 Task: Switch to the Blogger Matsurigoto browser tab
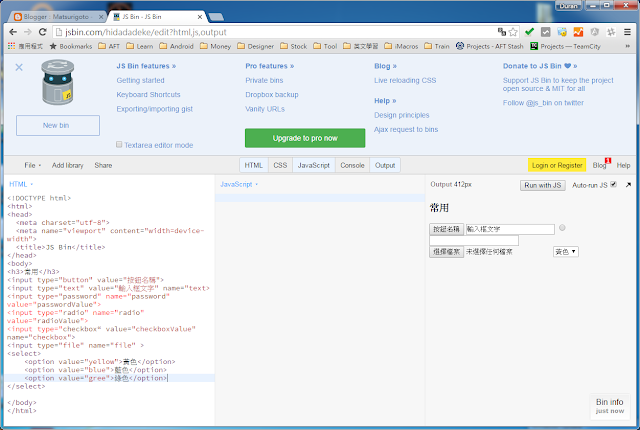pos(57,17)
